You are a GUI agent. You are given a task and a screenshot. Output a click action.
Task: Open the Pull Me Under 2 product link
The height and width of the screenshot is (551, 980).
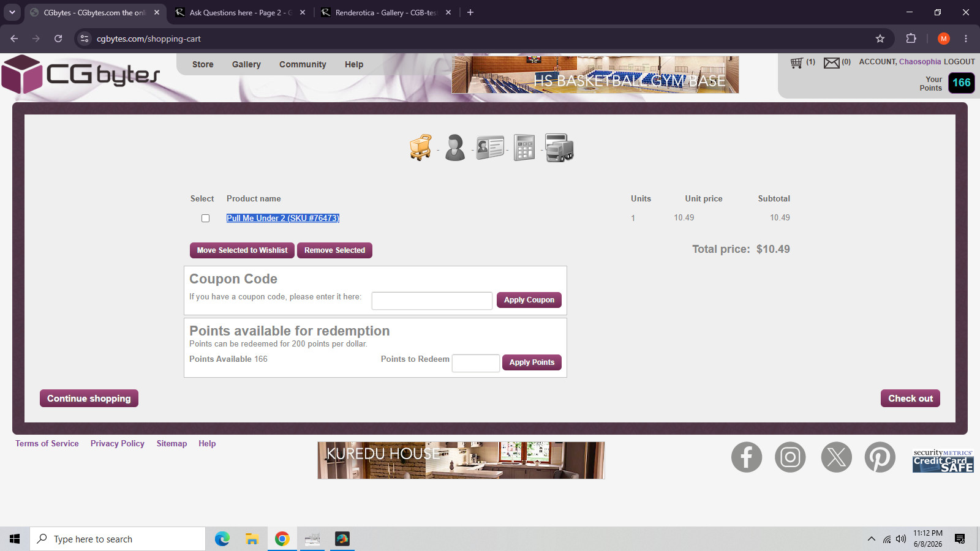(283, 218)
